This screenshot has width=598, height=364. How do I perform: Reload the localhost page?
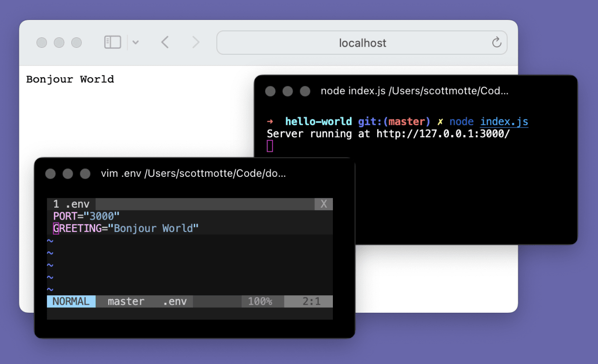click(496, 42)
